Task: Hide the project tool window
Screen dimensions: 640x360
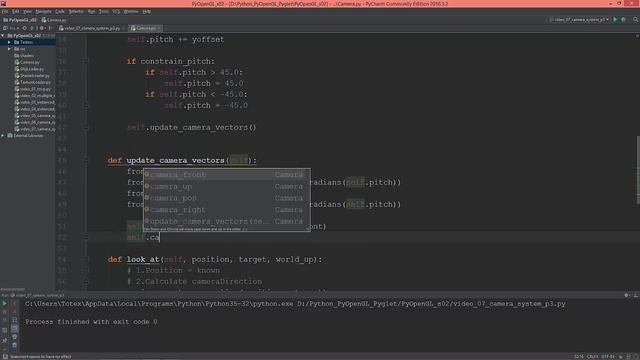Action: [50, 28]
